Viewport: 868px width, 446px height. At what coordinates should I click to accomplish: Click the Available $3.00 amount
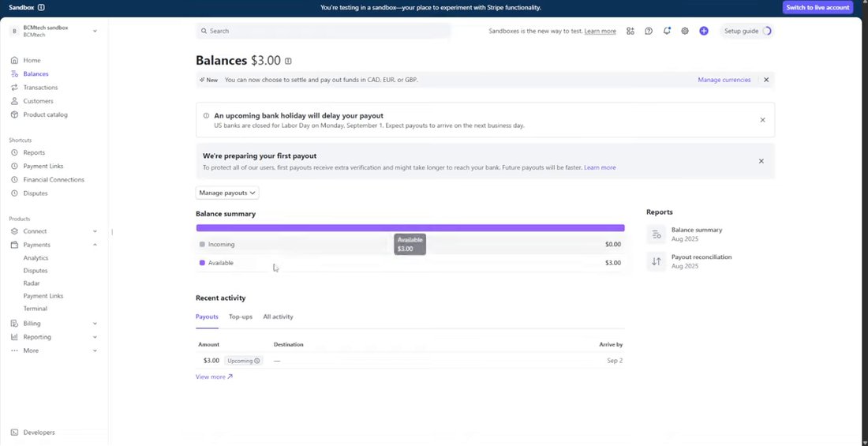tap(613, 263)
